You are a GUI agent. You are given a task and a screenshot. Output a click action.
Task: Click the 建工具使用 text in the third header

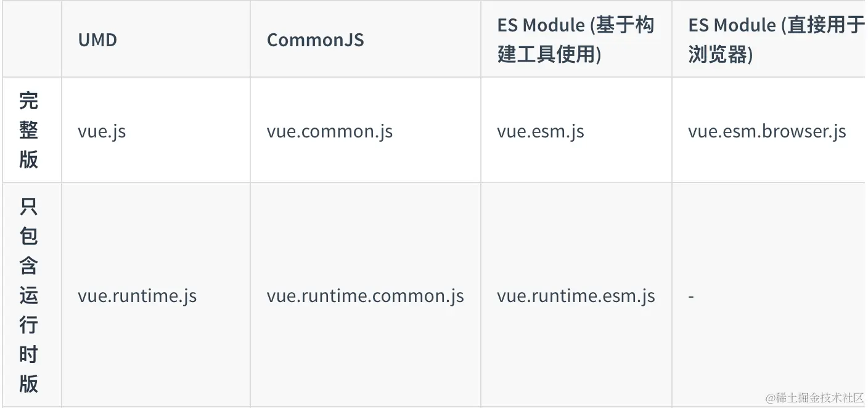point(545,55)
